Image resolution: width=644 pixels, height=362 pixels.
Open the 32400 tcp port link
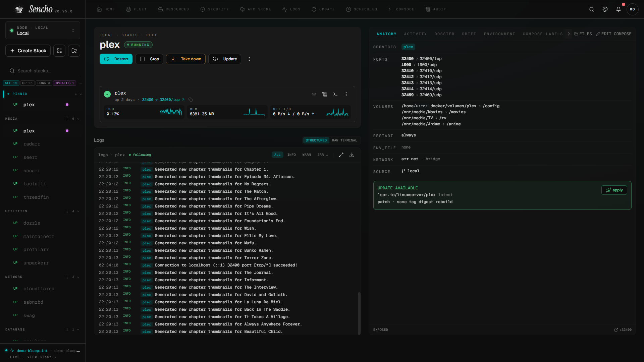tap(163, 100)
